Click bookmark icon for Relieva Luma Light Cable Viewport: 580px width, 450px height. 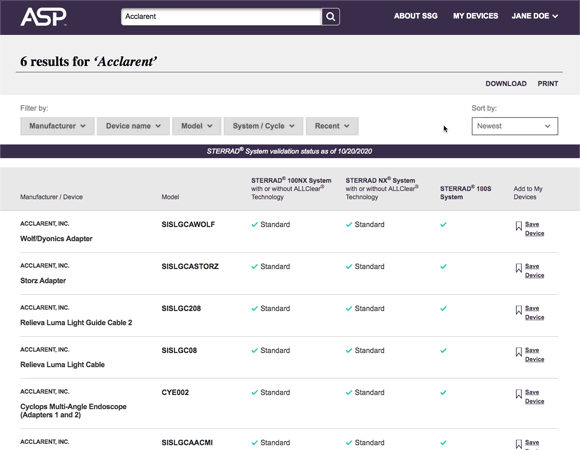[x=519, y=352]
